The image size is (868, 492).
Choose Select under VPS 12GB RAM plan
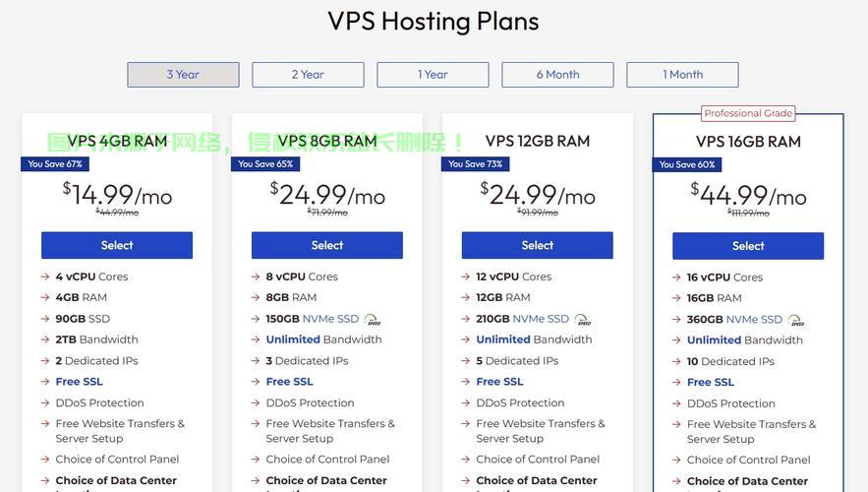click(538, 245)
